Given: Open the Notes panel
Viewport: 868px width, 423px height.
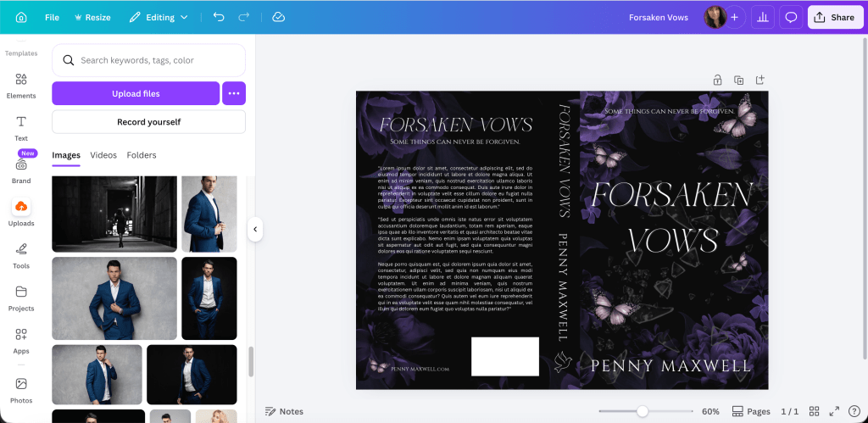Looking at the screenshot, I should click(x=284, y=411).
